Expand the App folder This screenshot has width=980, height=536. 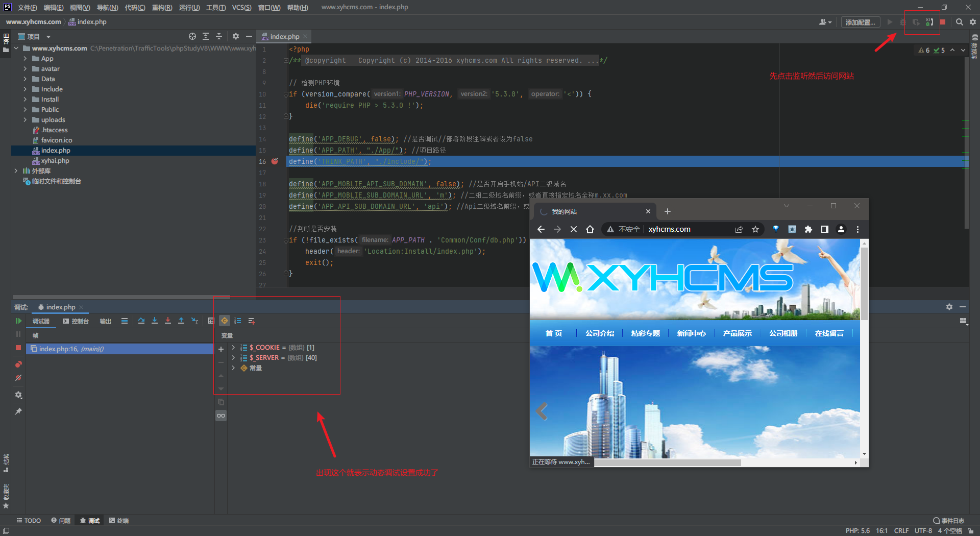[x=25, y=59]
